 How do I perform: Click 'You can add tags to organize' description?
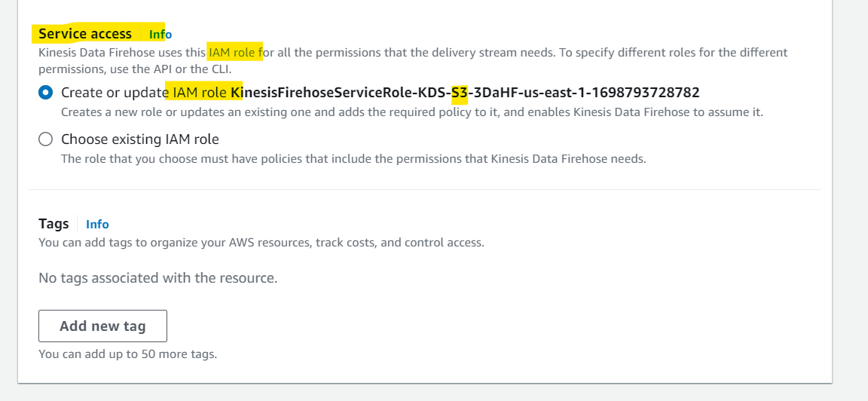261,243
